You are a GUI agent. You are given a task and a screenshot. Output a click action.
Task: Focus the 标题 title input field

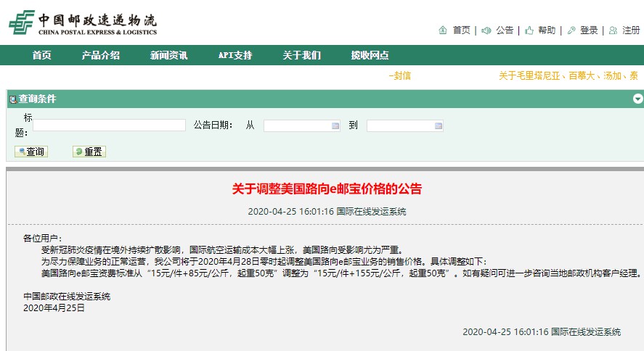pyautogui.click(x=109, y=125)
